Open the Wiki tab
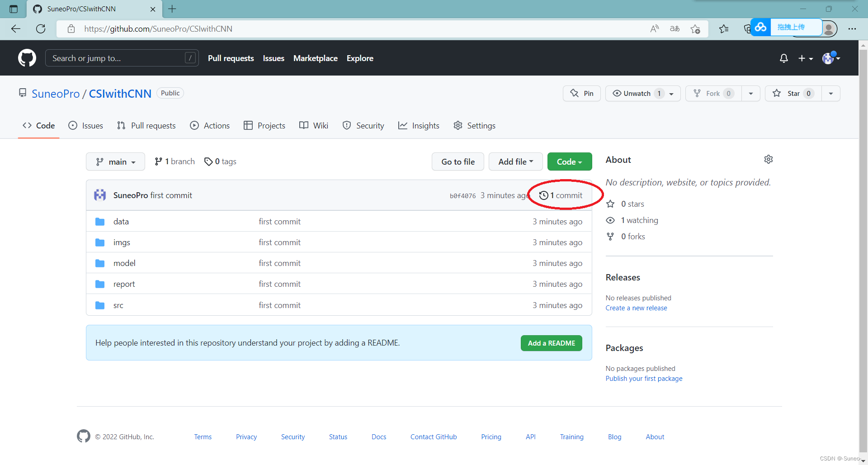The width and height of the screenshot is (868, 465). click(314, 126)
